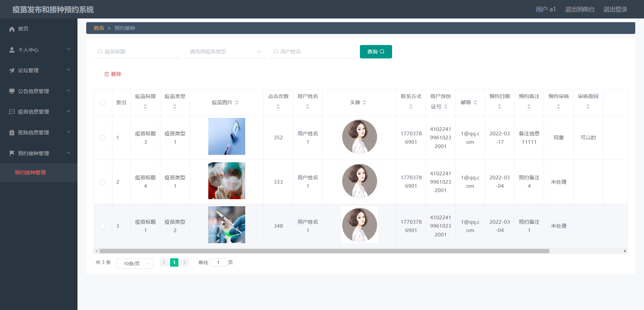Viewport: 644px width, 310px height.
Task: Open the 请选择疫苗类型 dropdown
Action: tap(225, 52)
